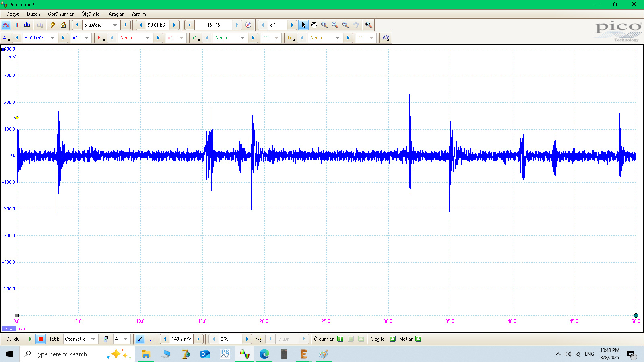
Task: Switch to Scope mode
Action: point(6,25)
